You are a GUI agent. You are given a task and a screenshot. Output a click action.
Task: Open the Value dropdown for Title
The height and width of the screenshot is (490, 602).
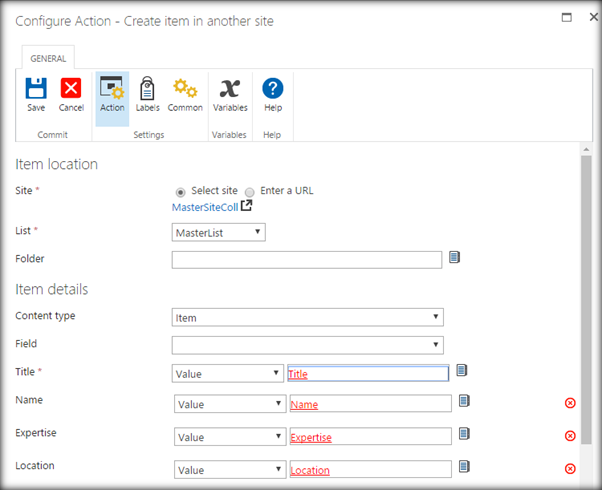click(227, 374)
